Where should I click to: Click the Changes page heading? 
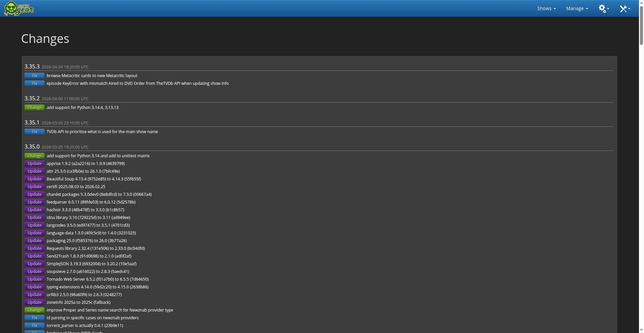click(45, 39)
